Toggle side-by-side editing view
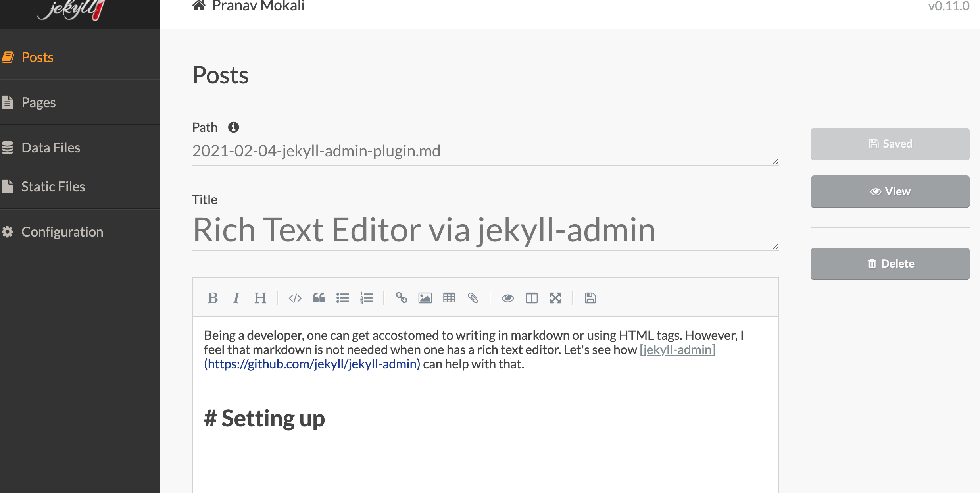 532,298
